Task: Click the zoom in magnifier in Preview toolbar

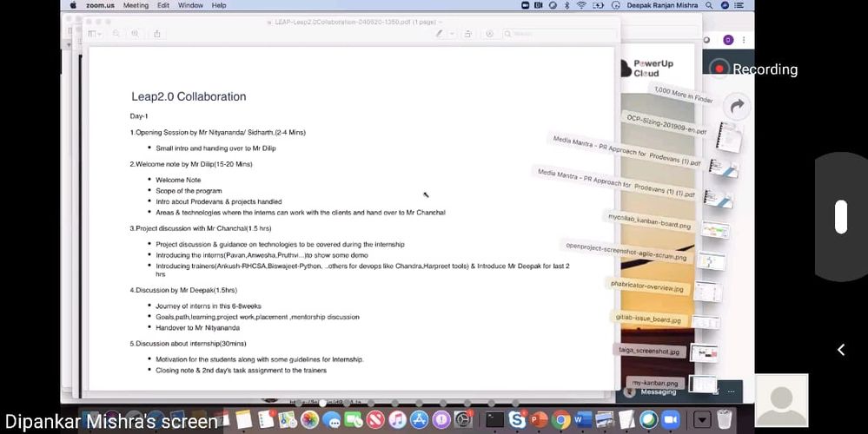Action: click(x=135, y=34)
